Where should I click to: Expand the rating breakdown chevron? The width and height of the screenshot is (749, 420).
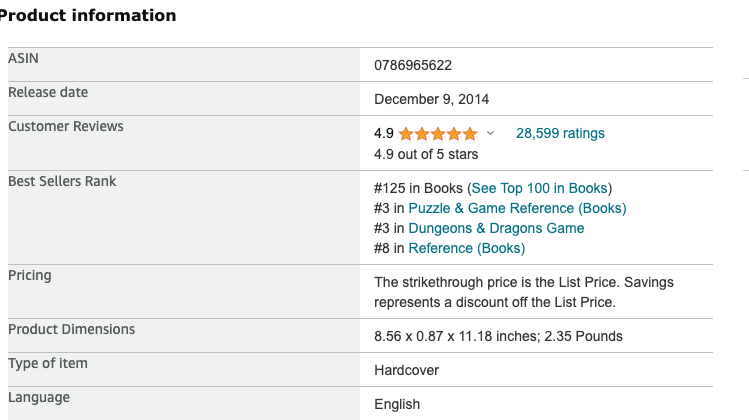click(x=490, y=133)
